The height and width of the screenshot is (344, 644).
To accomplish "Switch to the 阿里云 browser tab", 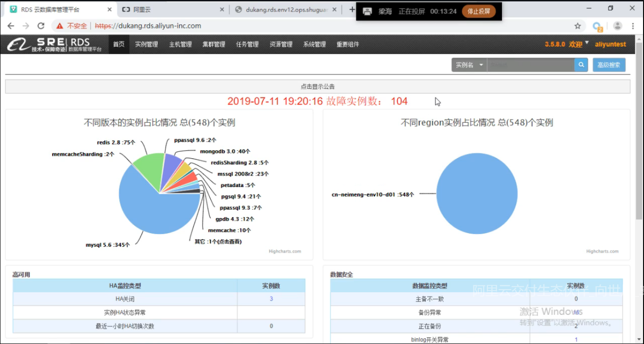I will click(173, 9).
